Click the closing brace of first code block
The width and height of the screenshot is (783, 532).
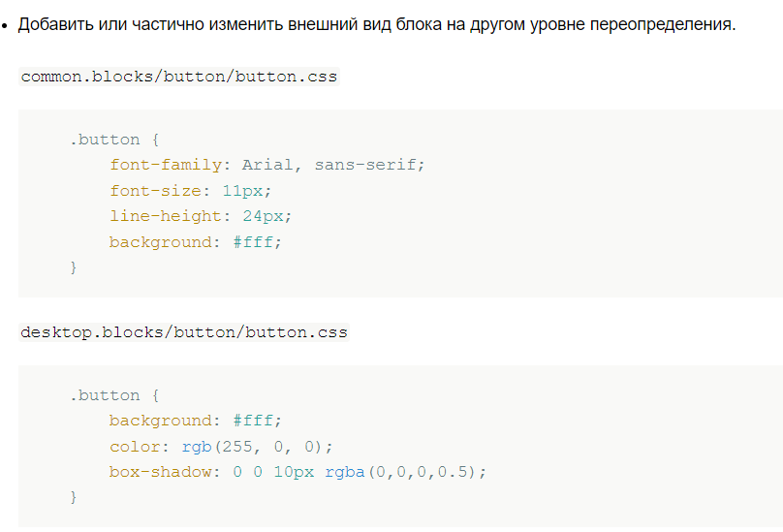pos(74,267)
